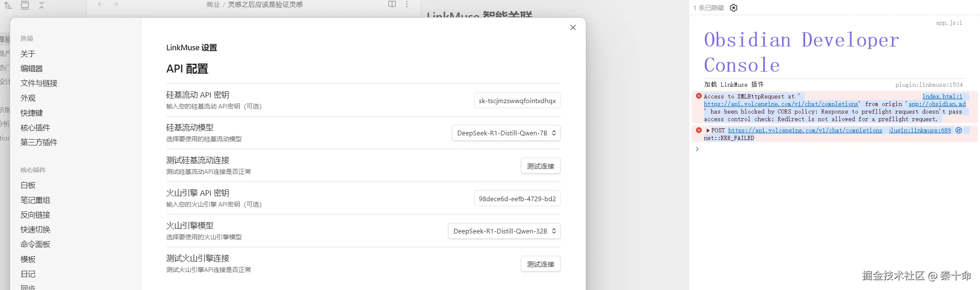Navigate forward with the right arrow
The height and width of the screenshot is (290, 980).
[115, 4]
